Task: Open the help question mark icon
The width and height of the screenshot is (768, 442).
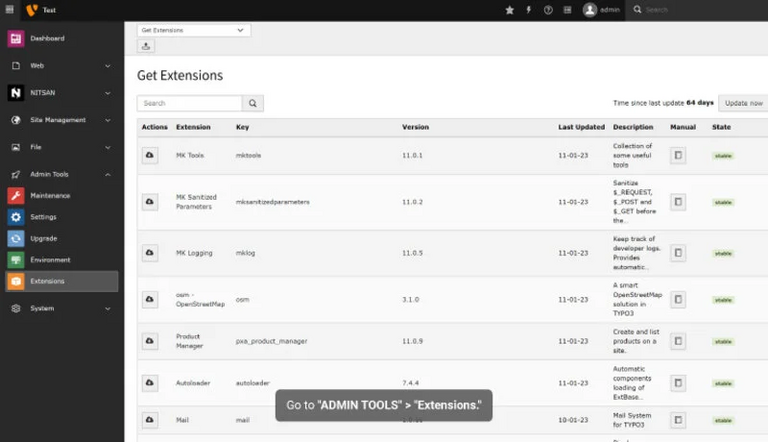Action: pyautogui.click(x=548, y=10)
